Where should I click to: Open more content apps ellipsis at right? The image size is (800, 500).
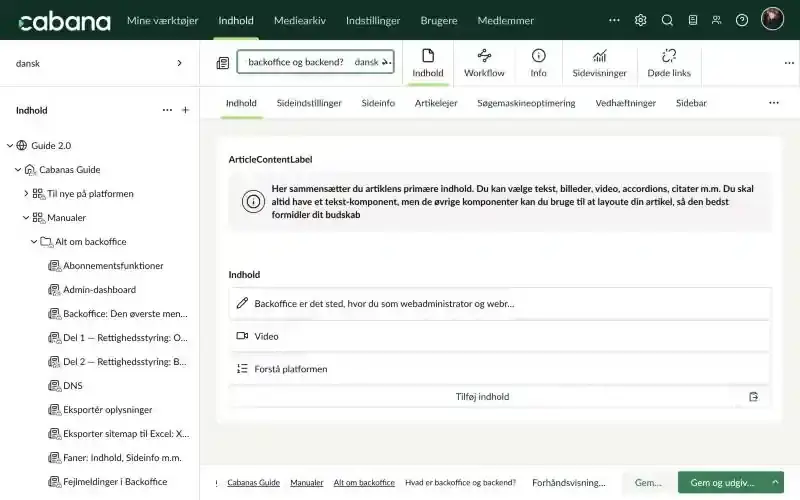point(789,63)
